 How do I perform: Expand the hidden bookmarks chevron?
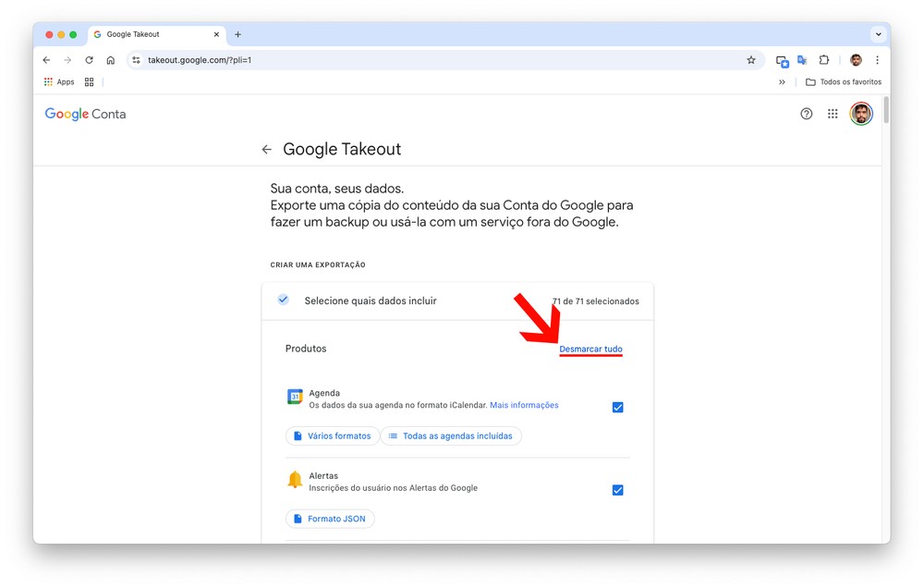tap(782, 82)
